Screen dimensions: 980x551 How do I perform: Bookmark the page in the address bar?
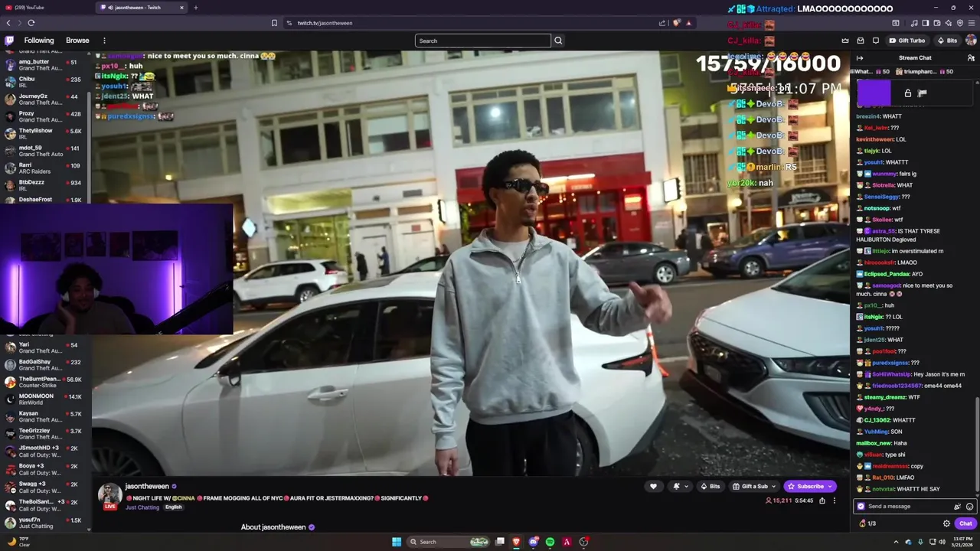click(274, 23)
